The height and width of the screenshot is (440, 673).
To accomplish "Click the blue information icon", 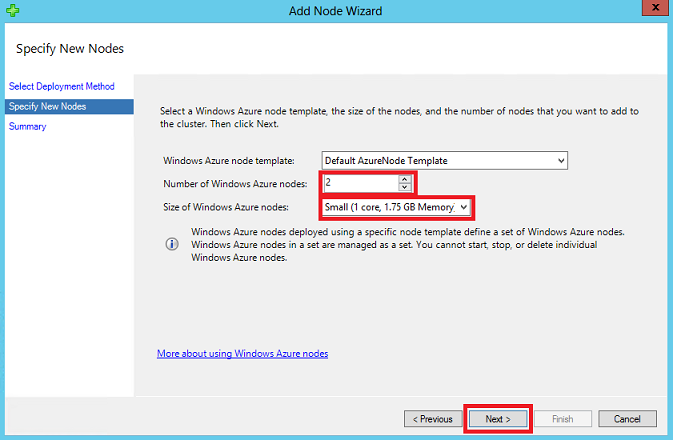I will [172, 244].
